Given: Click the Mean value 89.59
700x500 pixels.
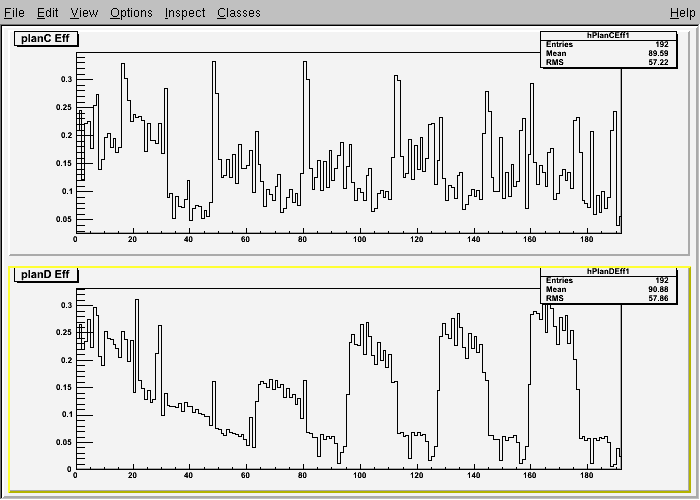Looking at the screenshot, I should point(658,53).
